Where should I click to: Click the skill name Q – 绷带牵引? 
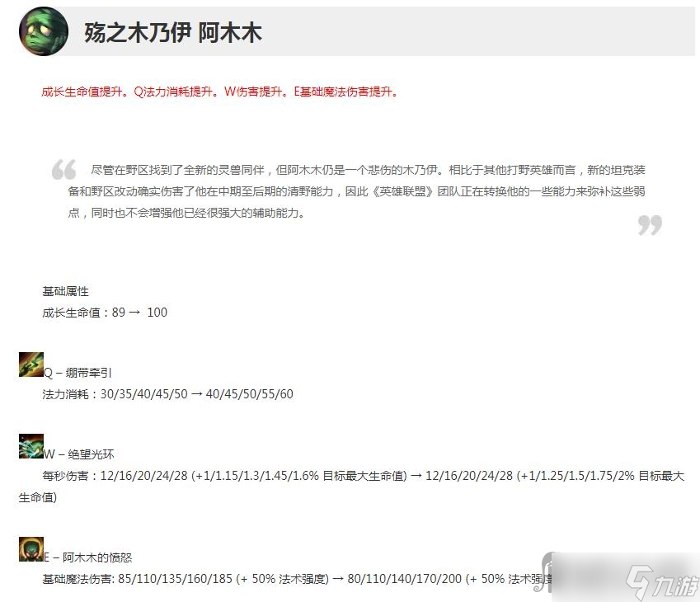pyautogui.click(x=78, y=373)
